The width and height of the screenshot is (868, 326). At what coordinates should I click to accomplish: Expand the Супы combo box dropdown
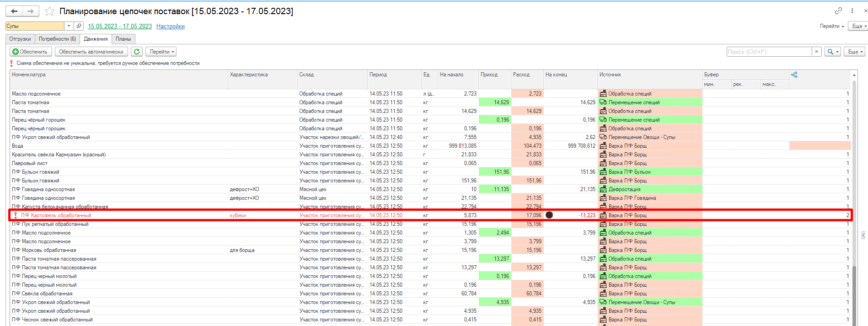coord(69,26)
